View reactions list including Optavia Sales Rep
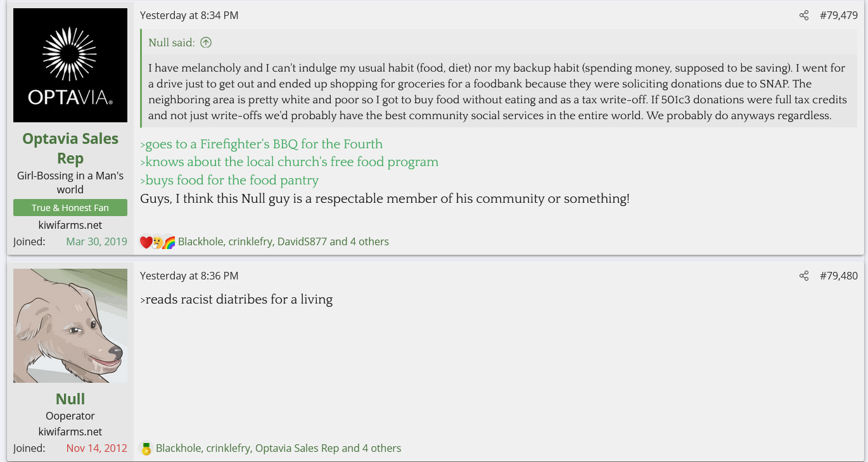This screenshot has width=868, height=462. [278, 448]
